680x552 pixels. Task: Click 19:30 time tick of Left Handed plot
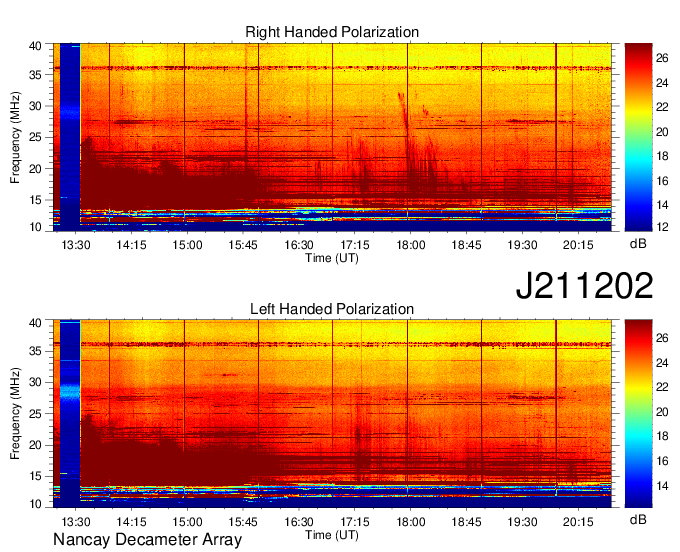(522, 522)
